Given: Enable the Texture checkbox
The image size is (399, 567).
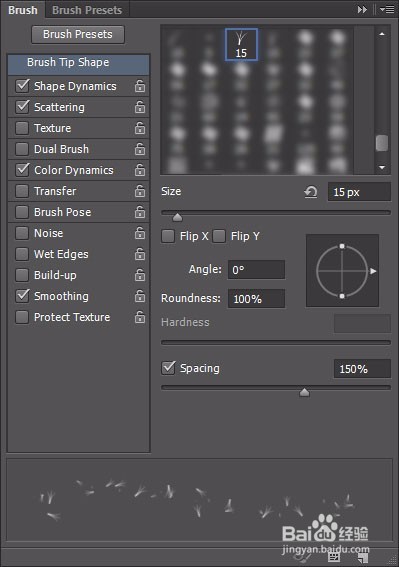Looking at the screenshot, I should click(22, 128).
